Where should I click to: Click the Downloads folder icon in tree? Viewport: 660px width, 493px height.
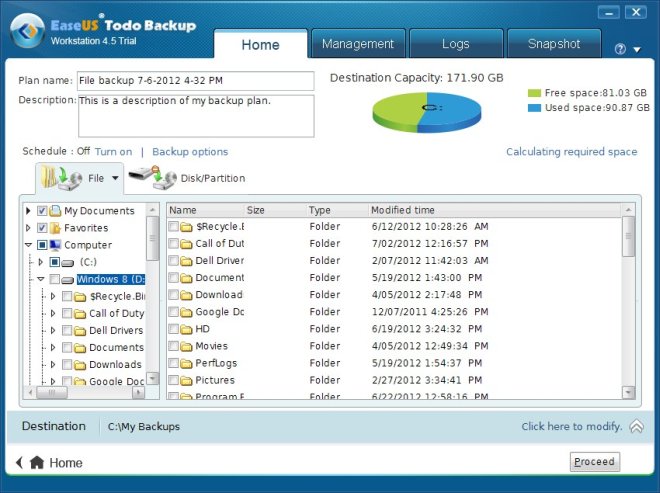point(80,365)
